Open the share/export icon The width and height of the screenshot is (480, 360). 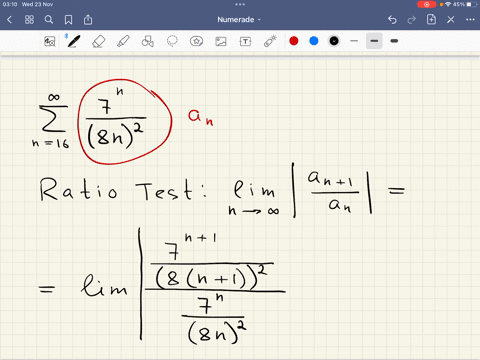click(x=88, y=20)
